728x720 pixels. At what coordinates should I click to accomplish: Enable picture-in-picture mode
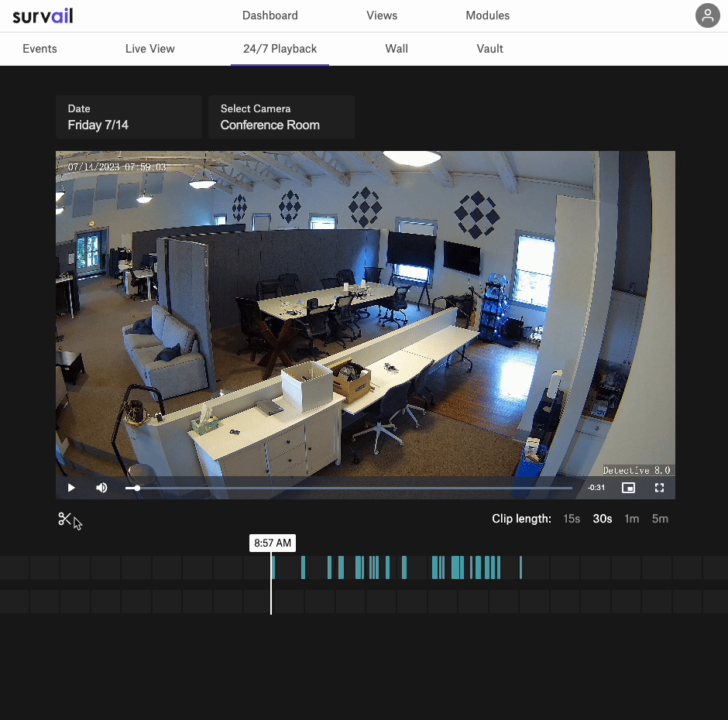coord(628,488)
